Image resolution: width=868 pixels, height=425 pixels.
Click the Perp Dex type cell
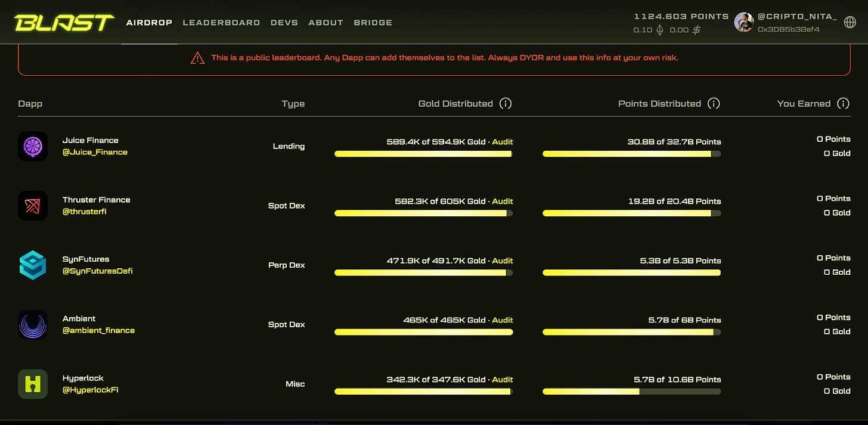click(x=286, y=265)
